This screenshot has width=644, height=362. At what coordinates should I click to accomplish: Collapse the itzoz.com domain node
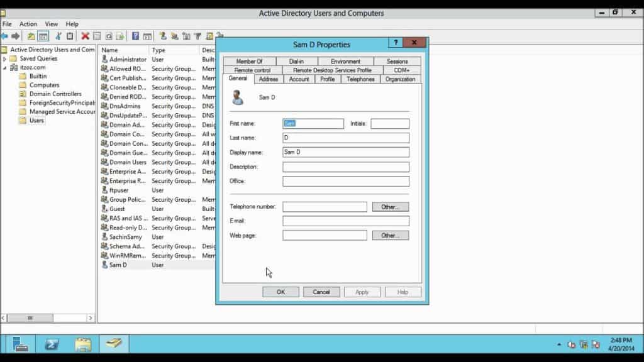click(x=4, y=68)
